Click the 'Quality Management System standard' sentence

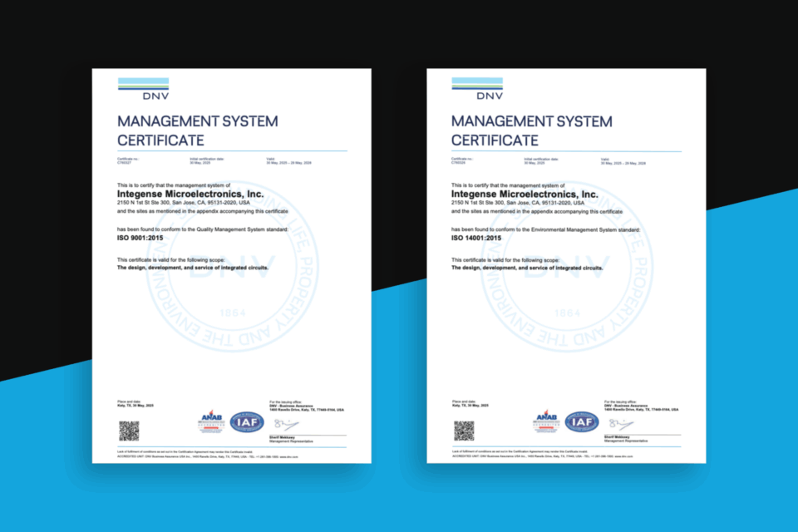[203, 229]
